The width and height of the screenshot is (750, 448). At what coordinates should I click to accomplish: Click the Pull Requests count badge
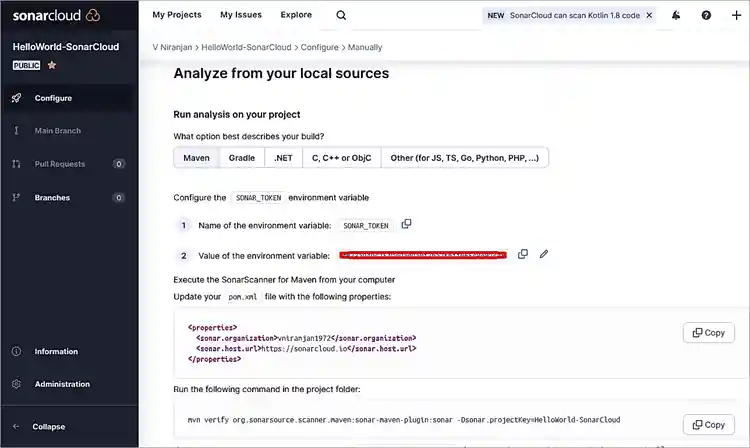(x=119, y=164)
